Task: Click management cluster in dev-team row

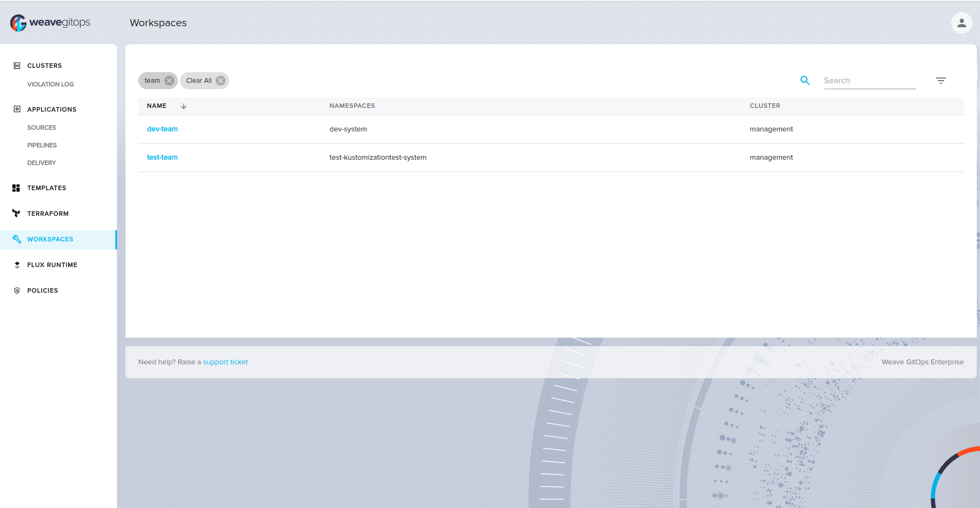Action: 771,129
